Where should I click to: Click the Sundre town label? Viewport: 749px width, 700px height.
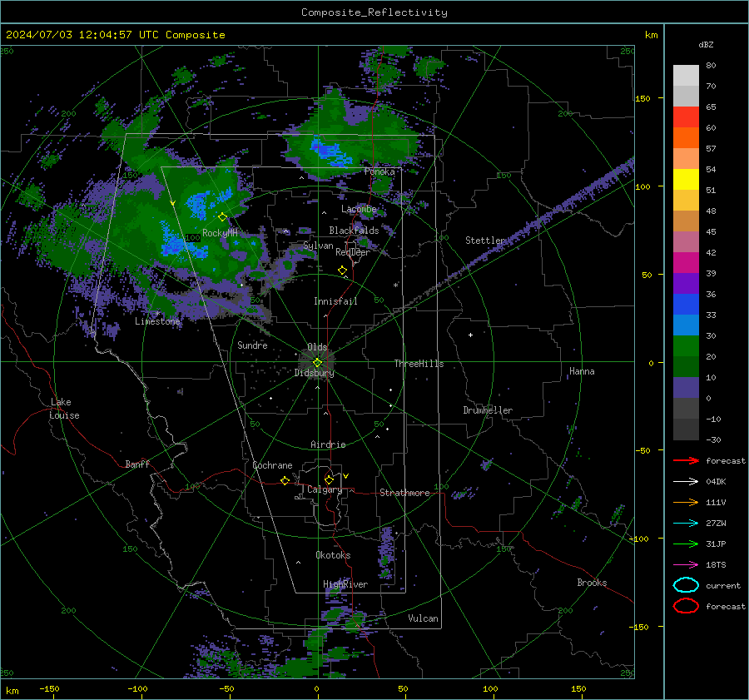coord(252,345)
